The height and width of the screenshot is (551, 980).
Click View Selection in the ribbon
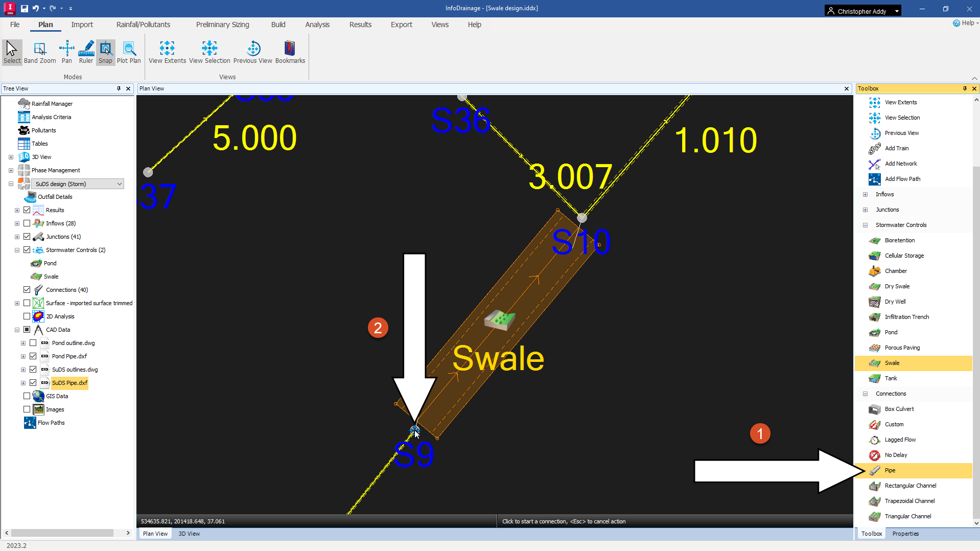tap(209, 52)
